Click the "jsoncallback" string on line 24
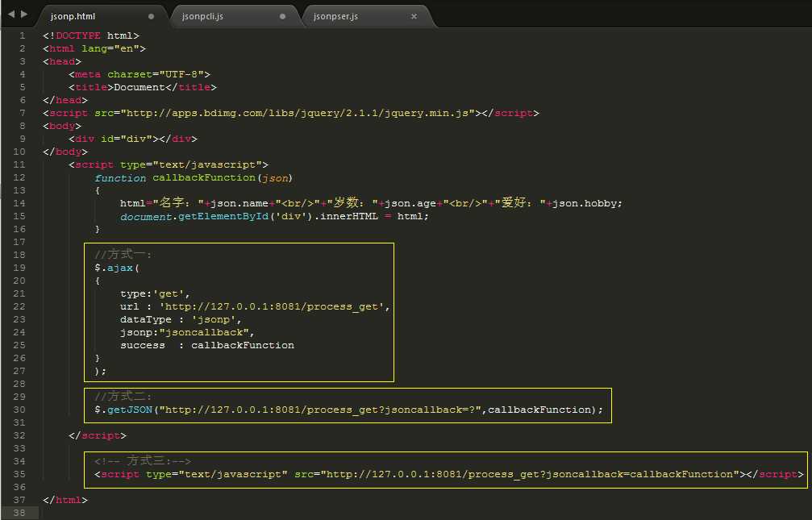 point(204,332)
